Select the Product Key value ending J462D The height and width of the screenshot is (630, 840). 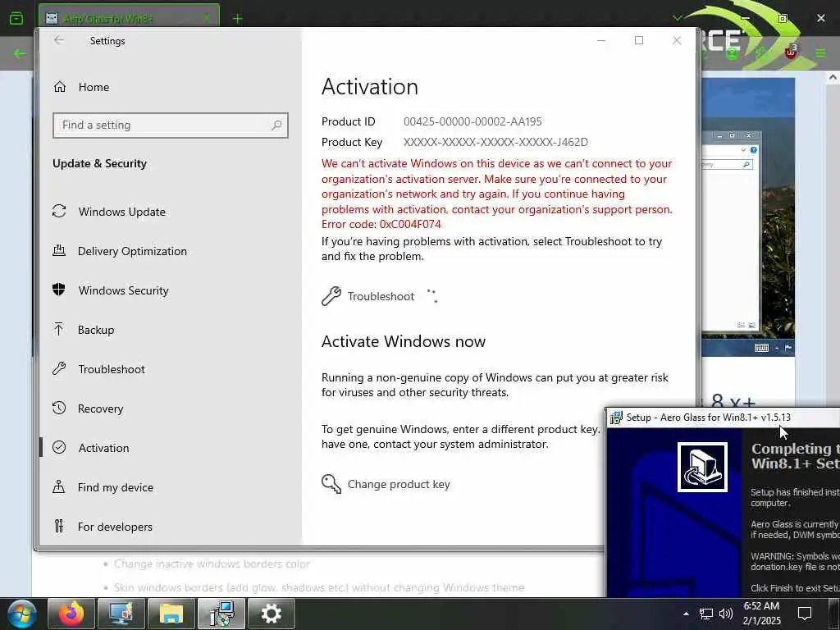(495, 142)
